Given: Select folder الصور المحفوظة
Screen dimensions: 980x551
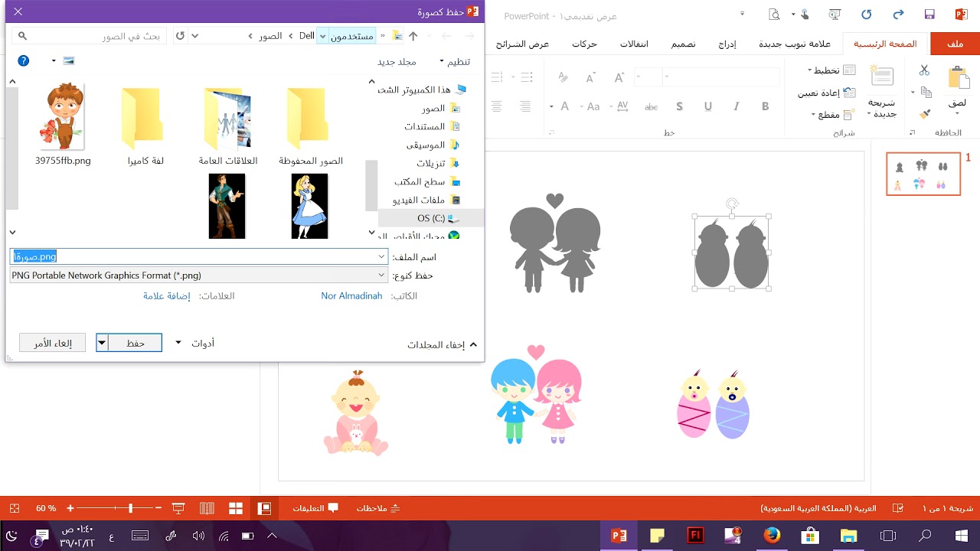Looking at the screenshot, I should click(311, 125).
